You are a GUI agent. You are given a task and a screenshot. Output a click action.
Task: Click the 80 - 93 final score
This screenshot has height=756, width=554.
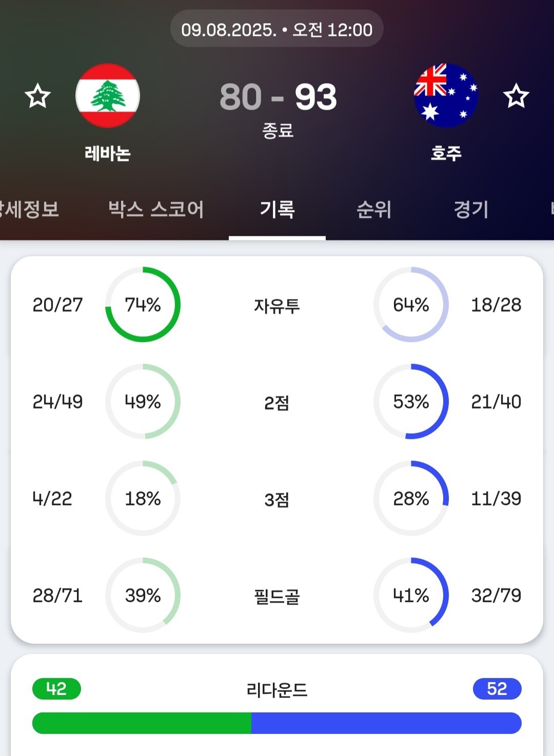pos(278,97)
